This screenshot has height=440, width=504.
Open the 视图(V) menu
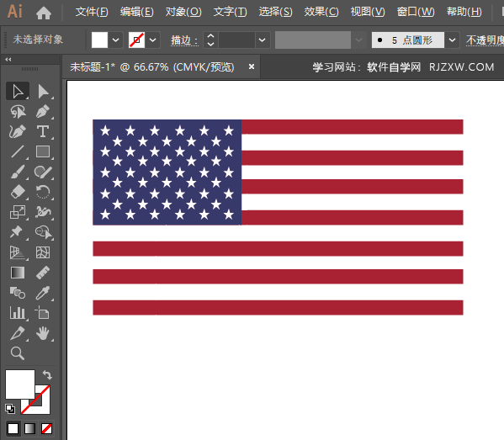368,13
